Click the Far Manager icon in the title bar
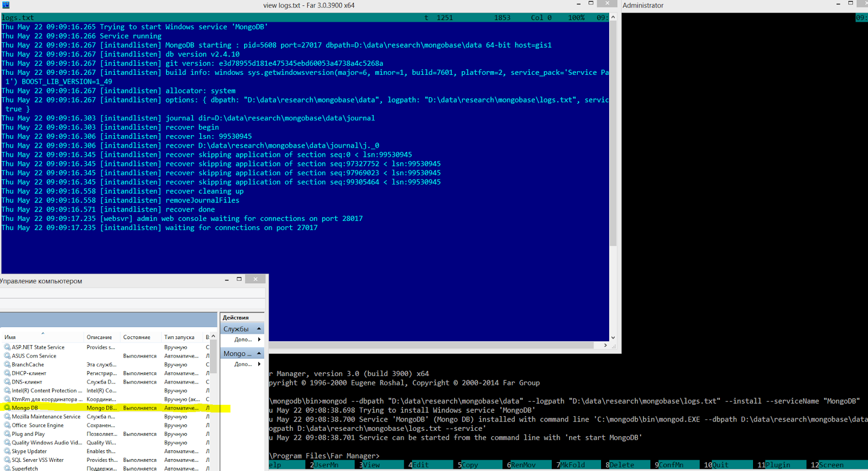868x471 pixels. coord(6,5)
